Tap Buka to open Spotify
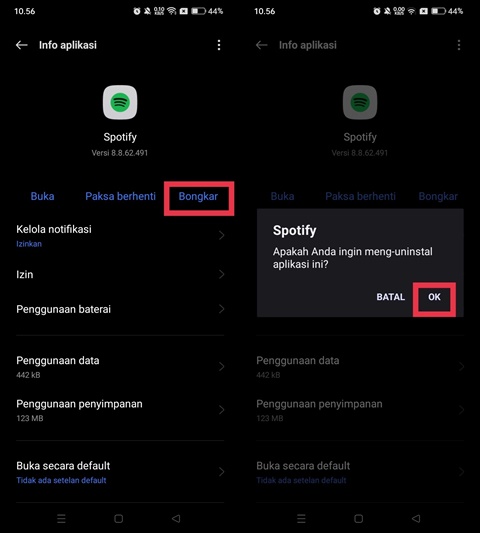The width and height of the screenshot is (480, 533). (42, 196)
